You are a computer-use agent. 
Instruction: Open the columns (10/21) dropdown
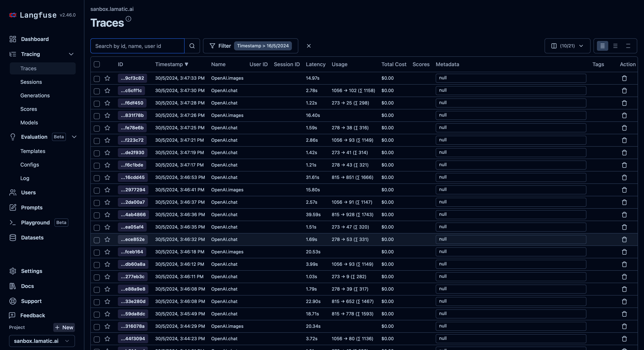pos(567,46)
